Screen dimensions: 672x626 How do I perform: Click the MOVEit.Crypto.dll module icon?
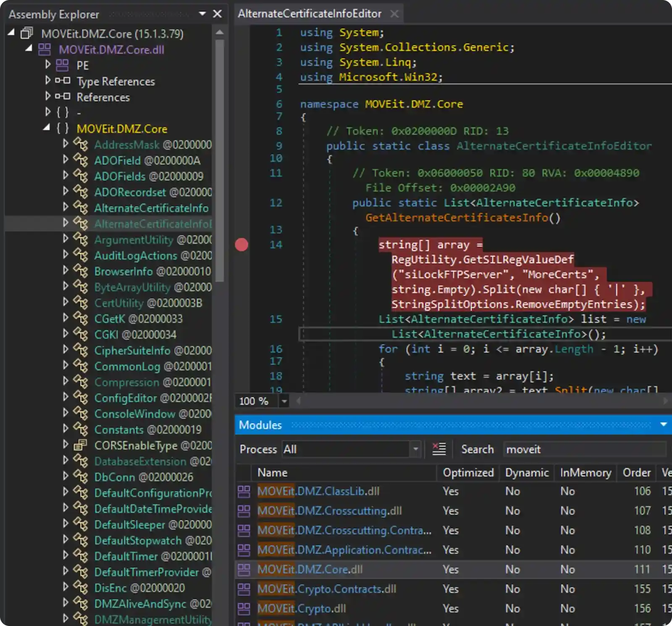[x=244, y=608]
